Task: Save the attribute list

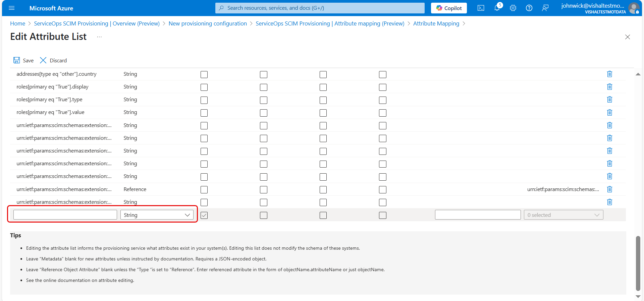Action: [23, 60]
